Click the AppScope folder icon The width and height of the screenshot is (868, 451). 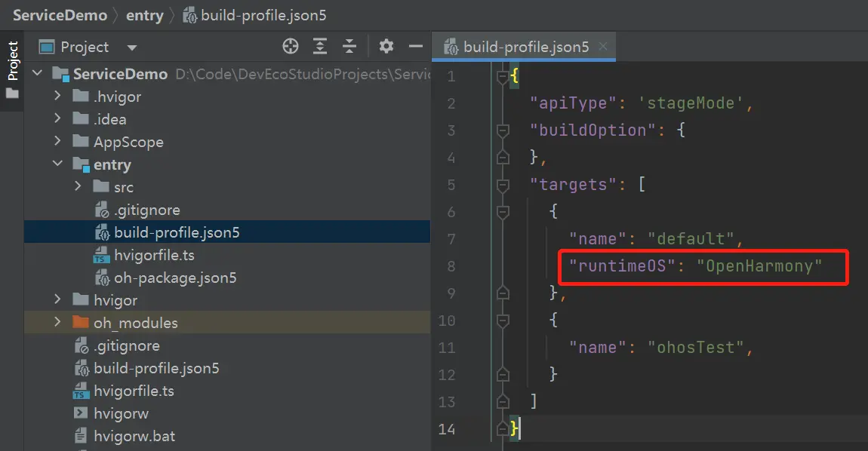pyautogui.click(x=81, y=142)
